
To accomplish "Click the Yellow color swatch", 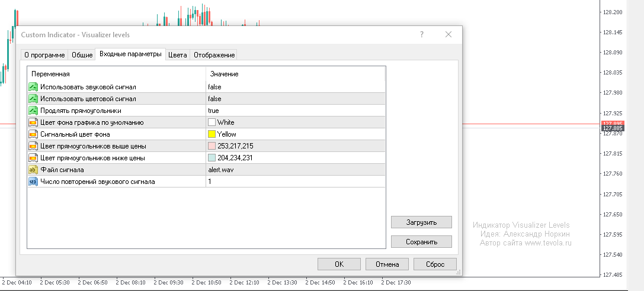I will tap(212, 134).
